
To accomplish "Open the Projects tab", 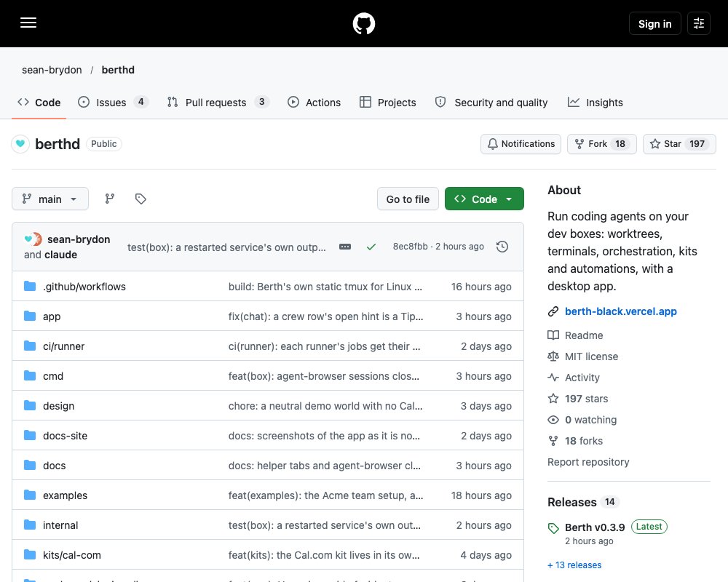I will click(x=388, y=102).
